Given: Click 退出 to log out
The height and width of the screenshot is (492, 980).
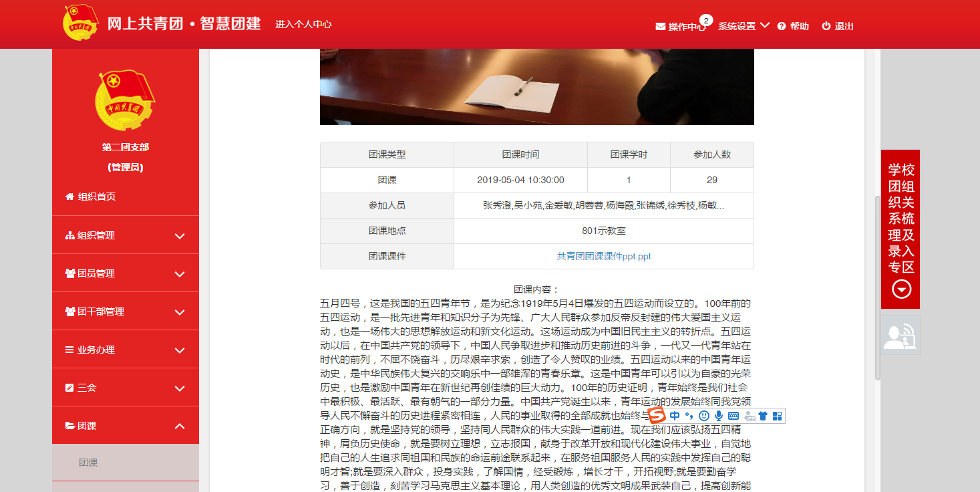Looking at the screenshot, I should tap(838, 27).
